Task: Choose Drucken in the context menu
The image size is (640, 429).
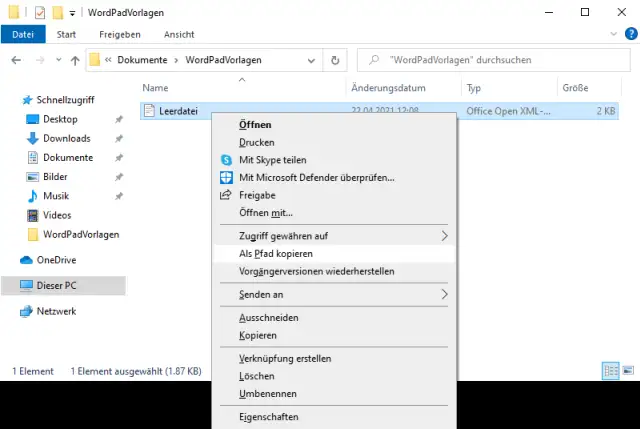Action: click(x=334, y=142)
